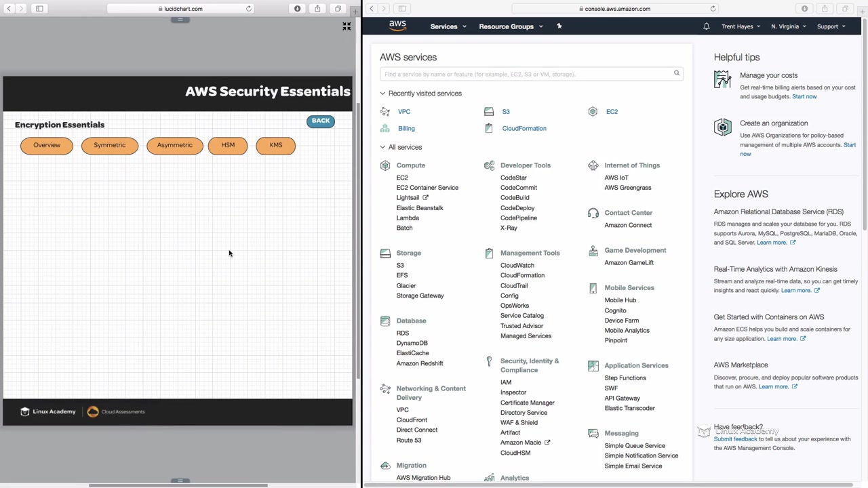This screenshot has height=488, width=868.
Task: Click the CloudFormation icon under Recently visited
Action: pos(489,128)
